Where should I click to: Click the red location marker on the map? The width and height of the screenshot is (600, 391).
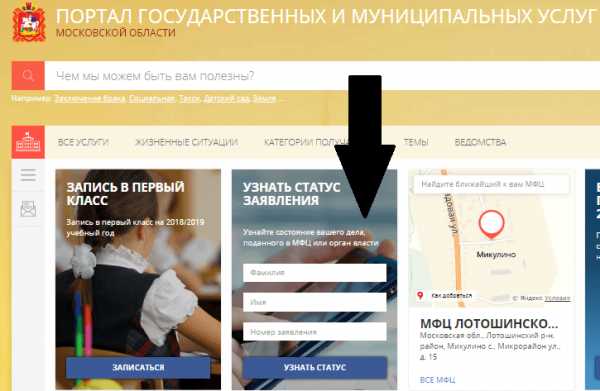(491, 224)
